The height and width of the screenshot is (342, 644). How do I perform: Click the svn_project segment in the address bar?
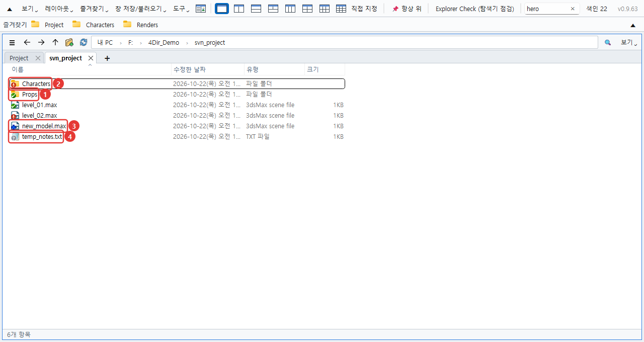click(x=210, y=43)
